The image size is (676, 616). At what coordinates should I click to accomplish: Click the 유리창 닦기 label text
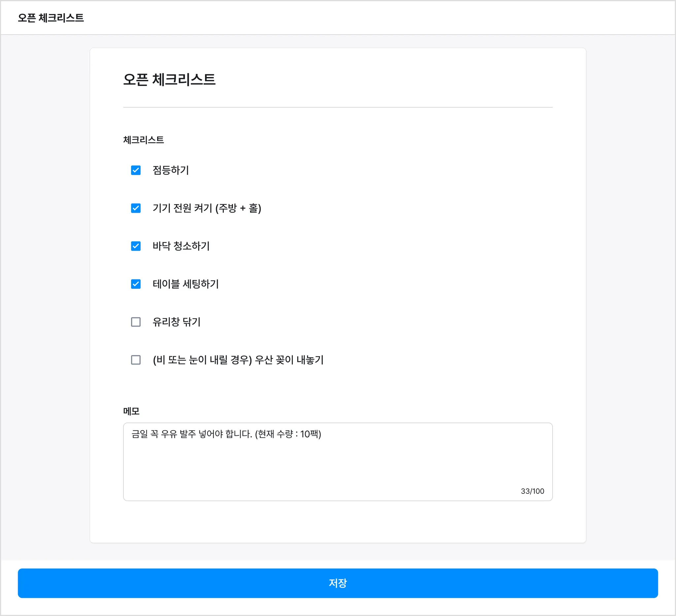tap(176, 322)
